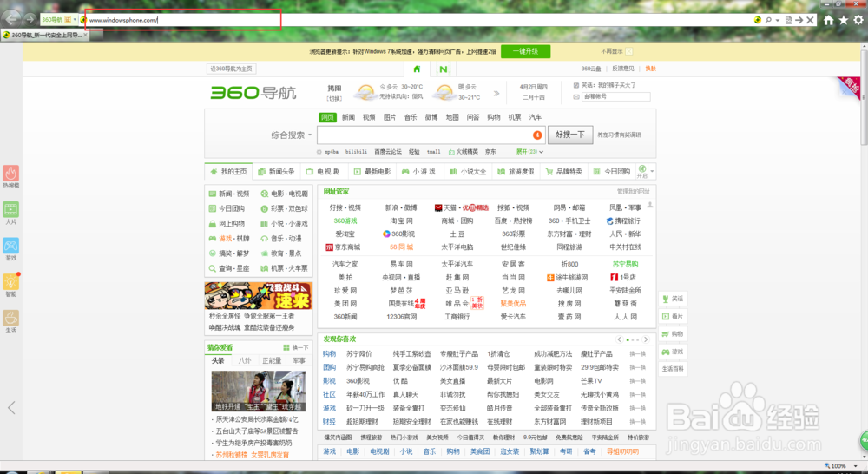Viewport: 868px width, 474px height.
Task: Open the 游戏 gamepad sidebar icon
Action: point(10,246)
